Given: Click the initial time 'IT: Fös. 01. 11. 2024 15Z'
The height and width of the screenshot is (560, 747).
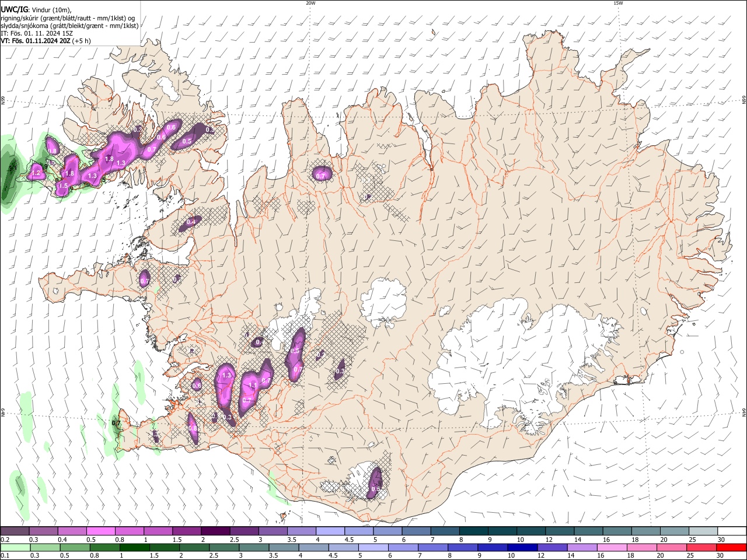Looking at the screenshot, I should tap(37, 33).
